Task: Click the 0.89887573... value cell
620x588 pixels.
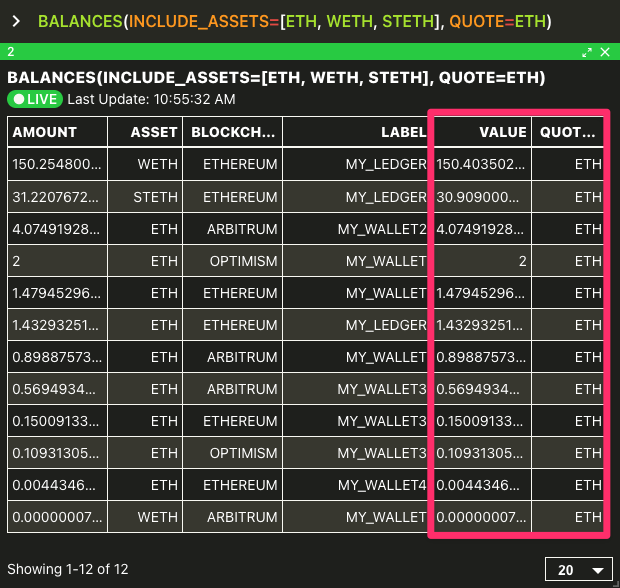Action: [482, 357]
